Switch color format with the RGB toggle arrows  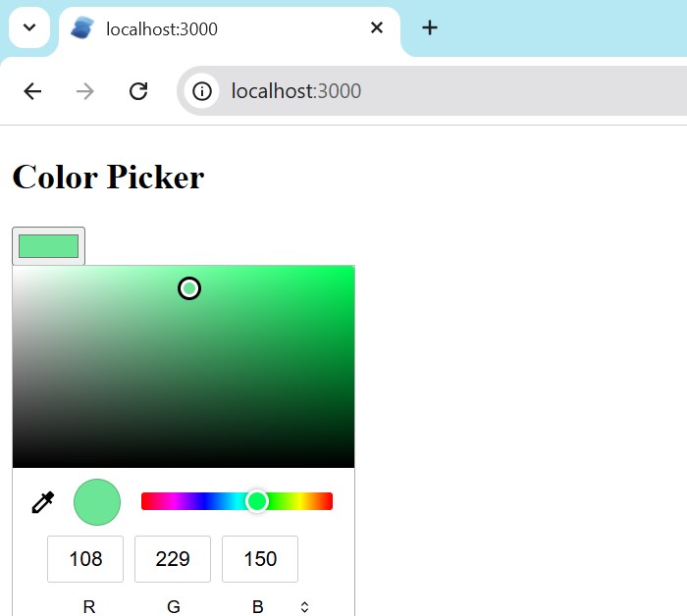tap(304, 607)
